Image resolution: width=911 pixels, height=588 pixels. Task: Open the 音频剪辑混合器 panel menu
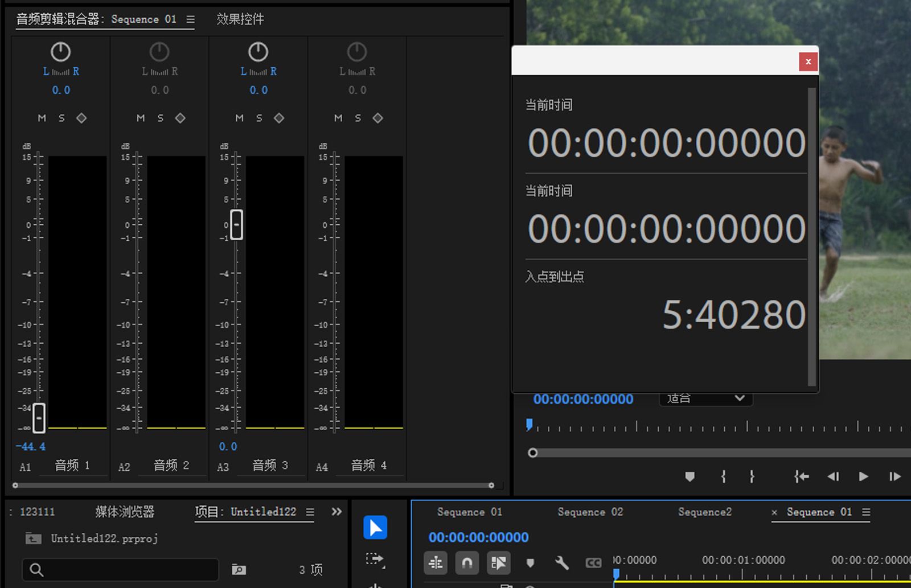(190, 19)
